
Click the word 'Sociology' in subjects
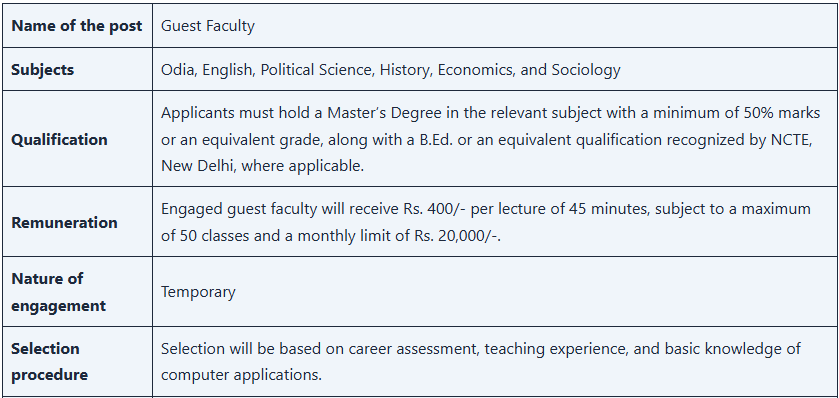[586, 70]
